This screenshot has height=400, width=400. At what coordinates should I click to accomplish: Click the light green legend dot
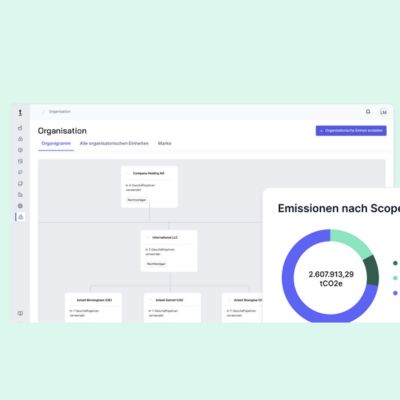pos(395,278)
